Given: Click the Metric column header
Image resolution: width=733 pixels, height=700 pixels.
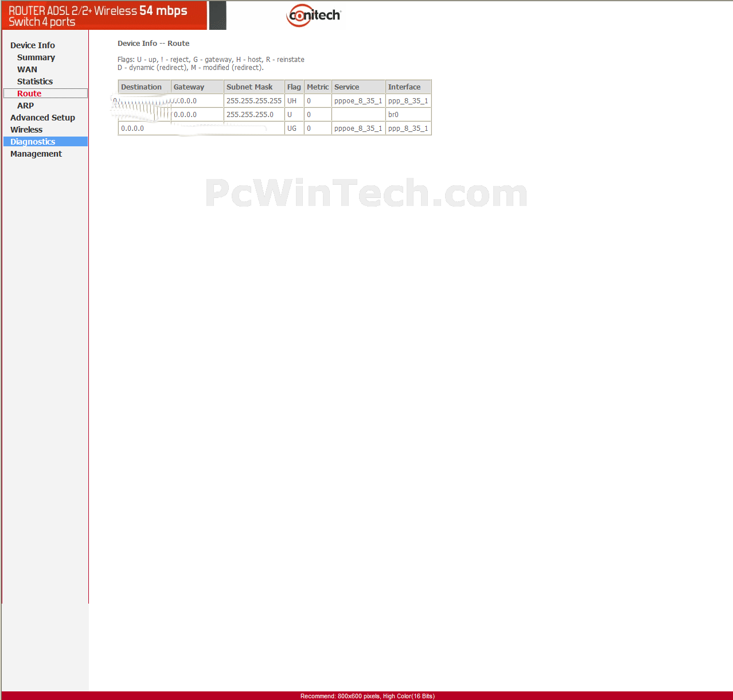Looking at the screenshot, I should [x=318, y=87].
